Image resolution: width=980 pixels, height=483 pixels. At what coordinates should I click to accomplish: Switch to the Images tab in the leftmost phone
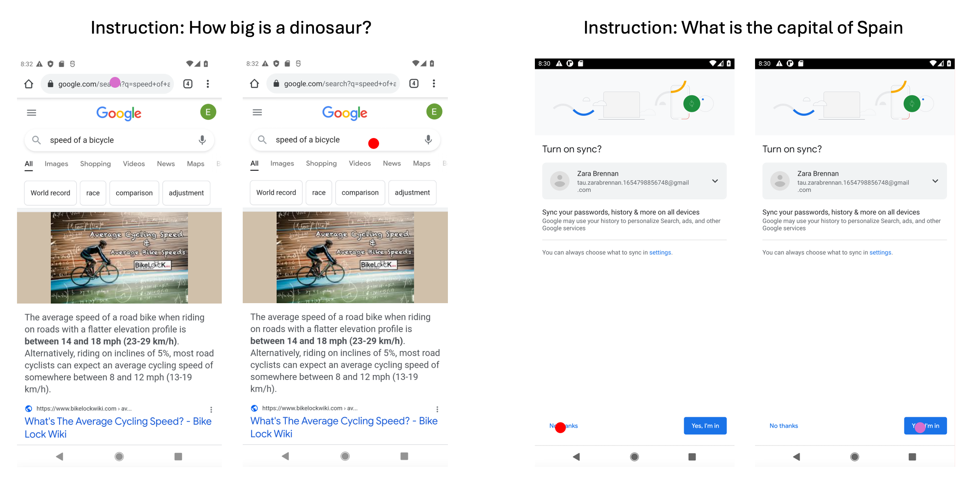pos(56,164)
